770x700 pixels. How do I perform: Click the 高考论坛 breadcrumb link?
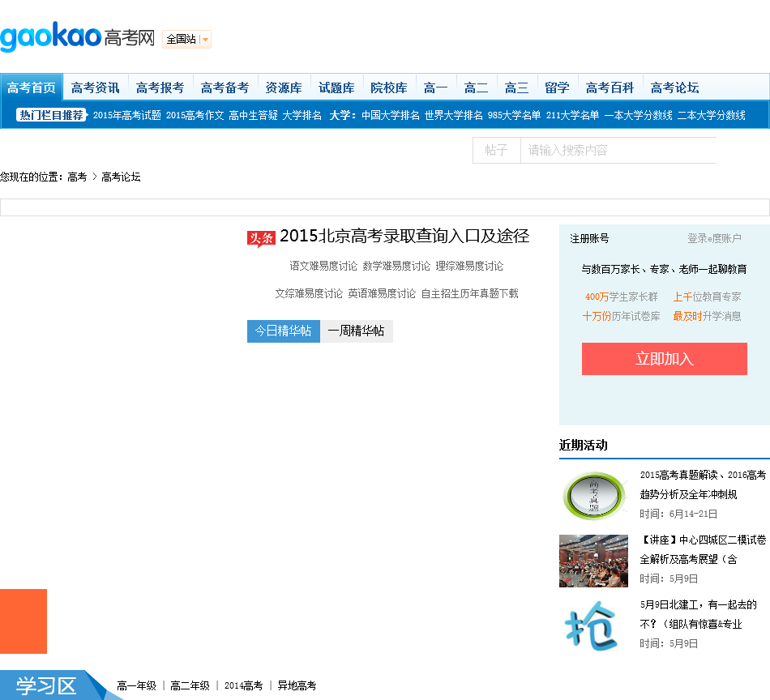tap(121, 177)
